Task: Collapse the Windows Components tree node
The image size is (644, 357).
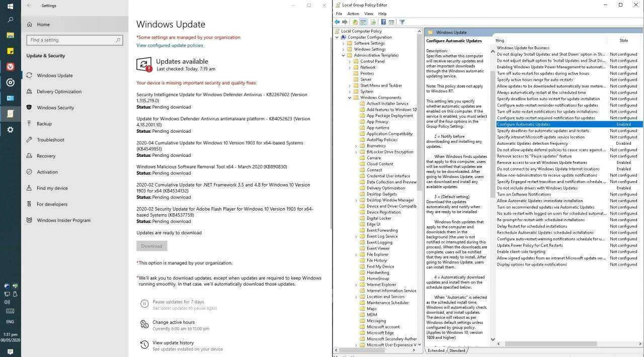Action: coord(350,98)
